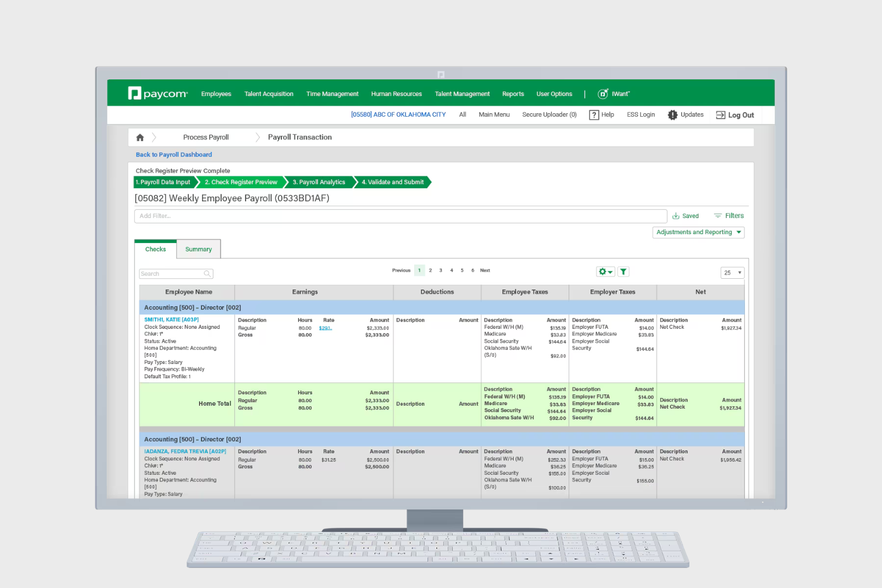Switch to the Summary tab
The image size is (882, 588).
pyautogui.click(x=198, y=249)
